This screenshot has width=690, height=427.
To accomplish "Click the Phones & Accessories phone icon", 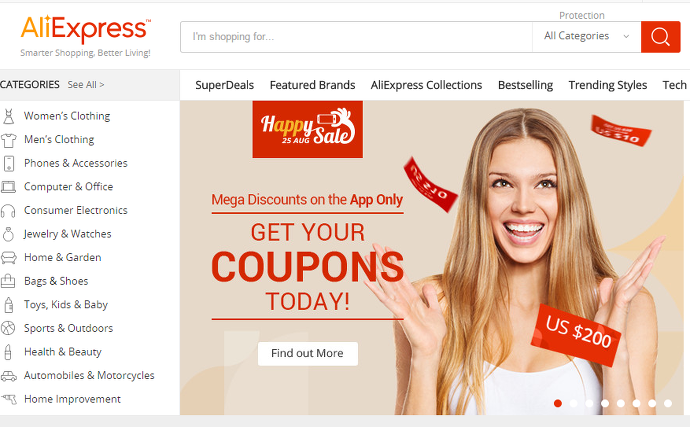I will pyautogui.click(x=8, y=163).
